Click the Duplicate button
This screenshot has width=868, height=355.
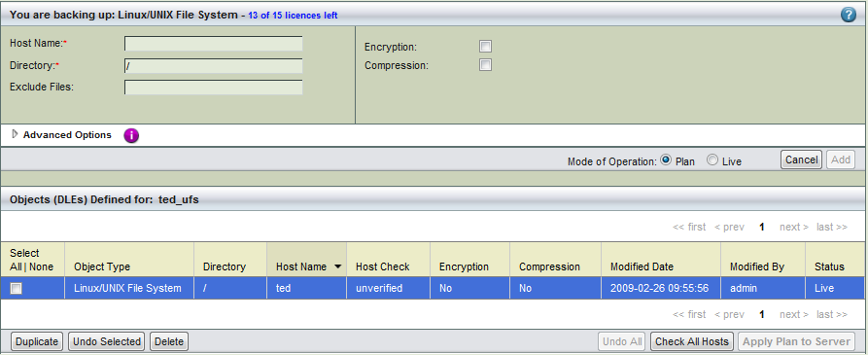[37, 341]
